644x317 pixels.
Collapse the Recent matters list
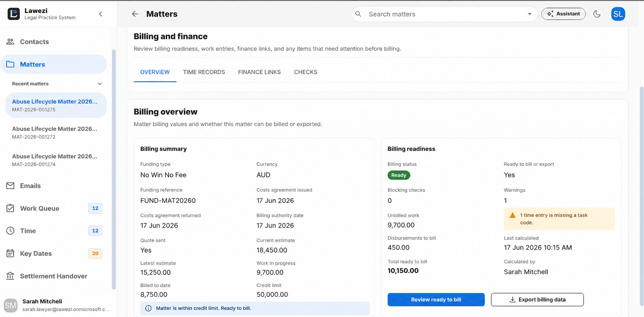(x=100, y=84)
